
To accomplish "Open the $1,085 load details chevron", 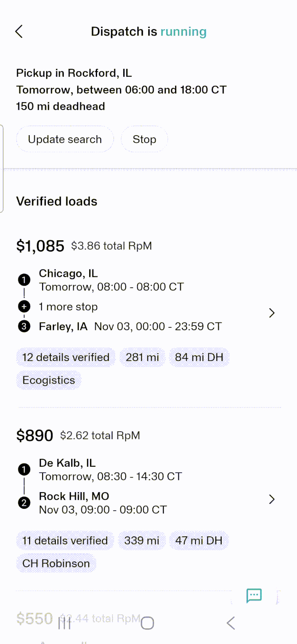I will click(x=272, y=313).
